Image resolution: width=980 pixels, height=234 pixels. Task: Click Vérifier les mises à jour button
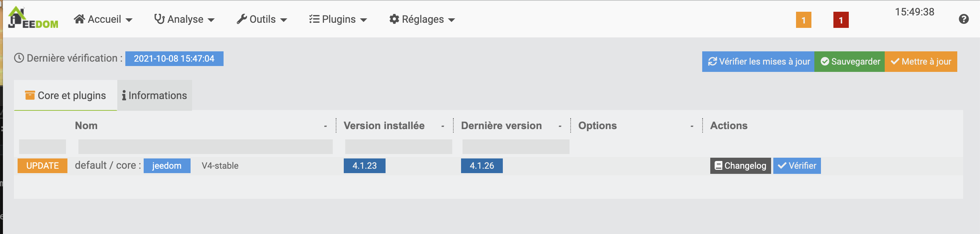pyautogui.click(x=758, y=61)
